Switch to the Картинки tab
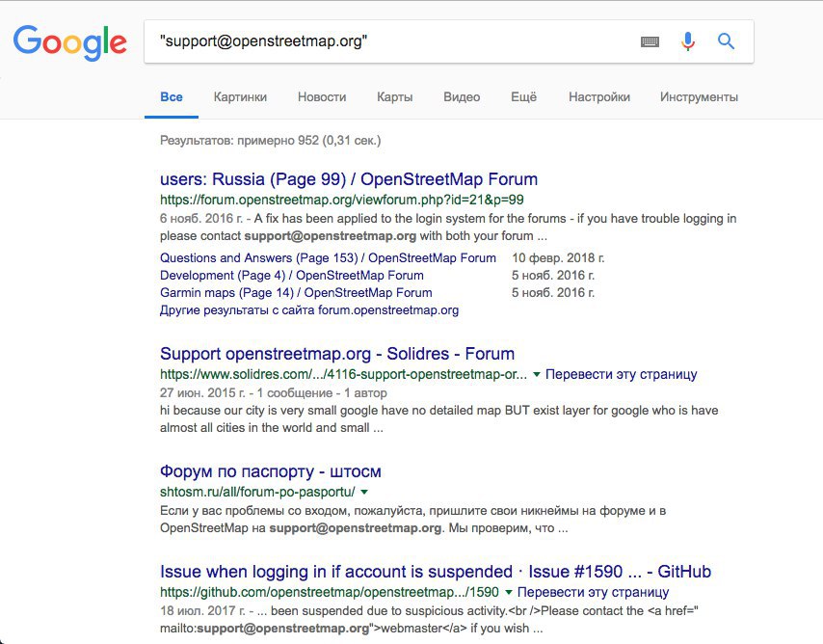This screenshot has width=823, height=644. tap(240, 97)
